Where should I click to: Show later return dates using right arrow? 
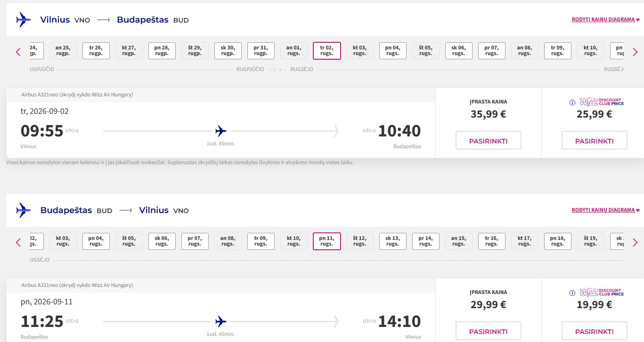[635, 242]
